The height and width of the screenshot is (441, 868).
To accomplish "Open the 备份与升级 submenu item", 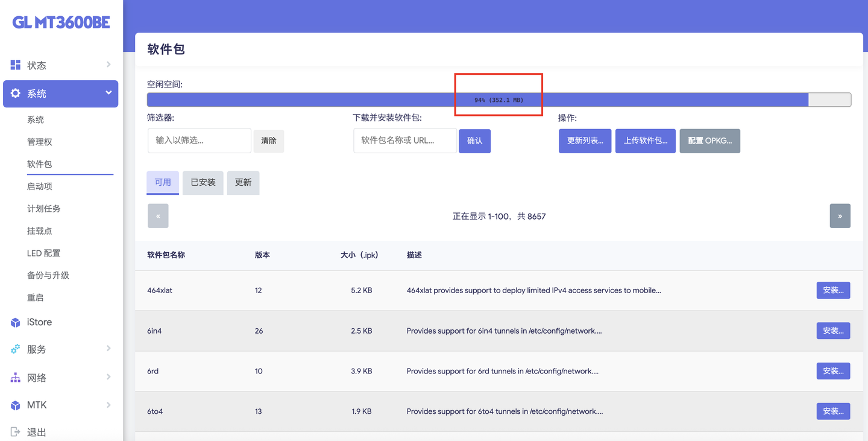I will coord(48,276).
